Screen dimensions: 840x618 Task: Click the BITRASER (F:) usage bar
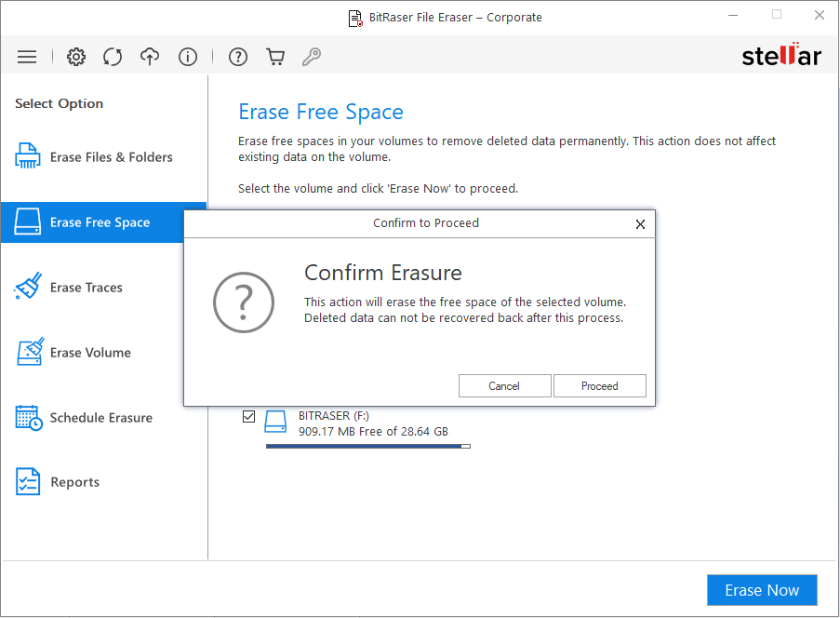[x=368, y=446]
